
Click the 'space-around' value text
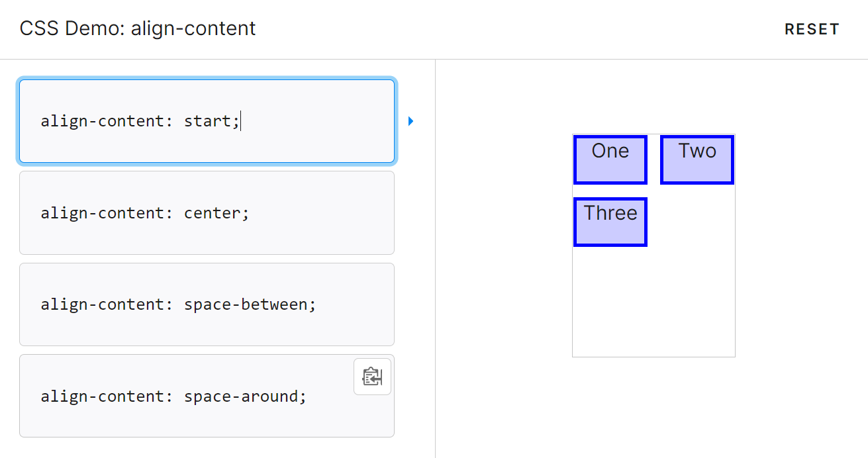click(x=240, y=396)
